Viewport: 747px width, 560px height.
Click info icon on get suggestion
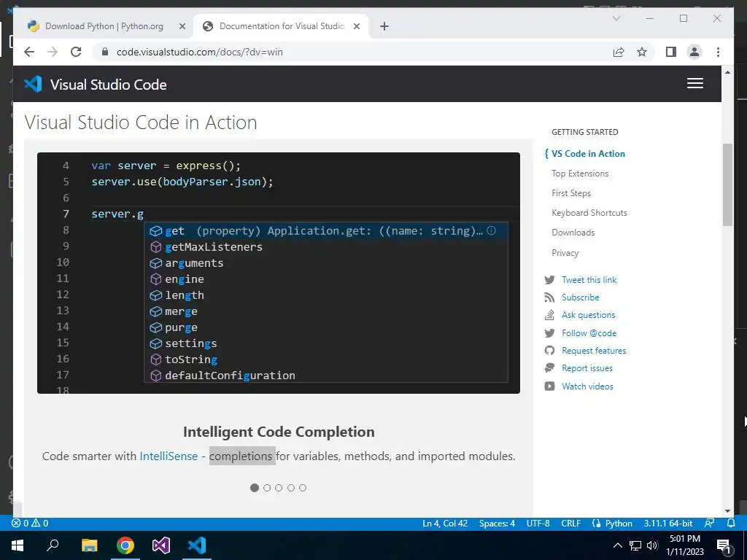tap(491, 230)
